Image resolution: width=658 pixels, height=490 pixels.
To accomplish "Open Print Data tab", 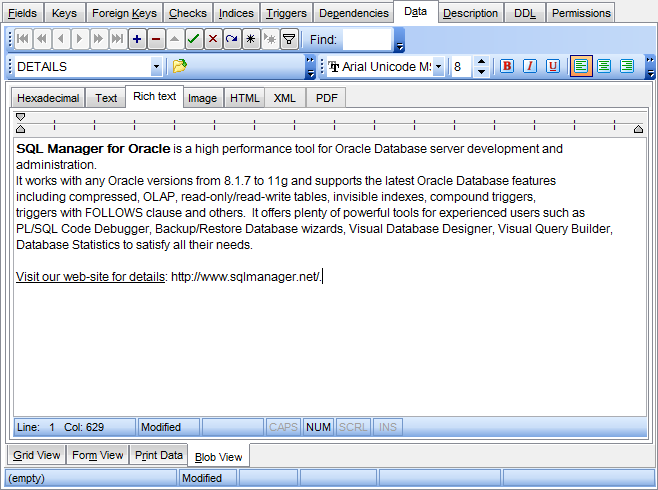I will tap(159, 455).
